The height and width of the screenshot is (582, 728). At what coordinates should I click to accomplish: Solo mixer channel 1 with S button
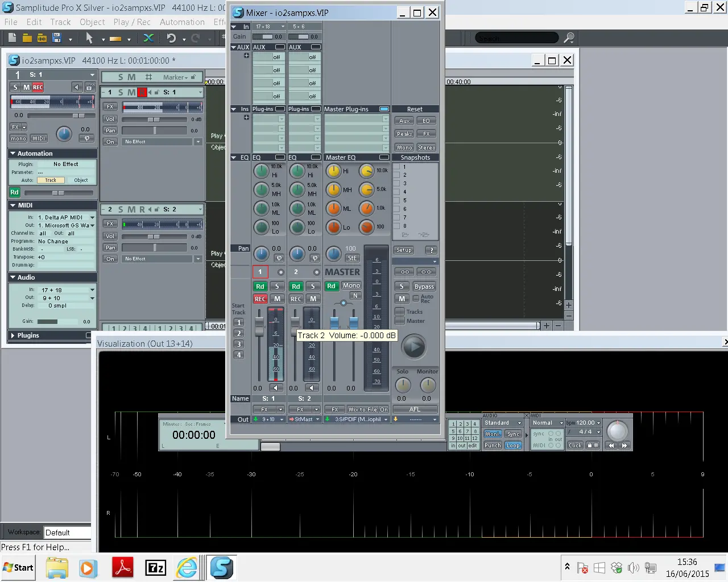click(277, 286)
